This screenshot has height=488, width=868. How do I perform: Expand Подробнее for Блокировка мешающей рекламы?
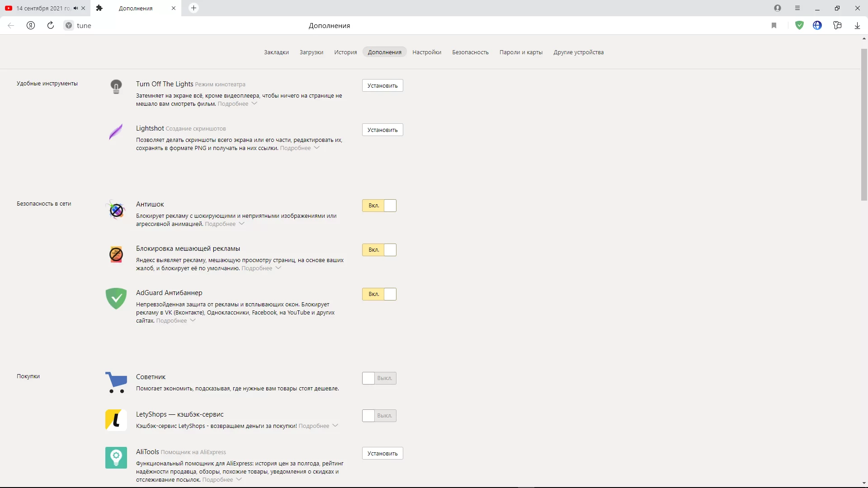click(x=261, y=268)
